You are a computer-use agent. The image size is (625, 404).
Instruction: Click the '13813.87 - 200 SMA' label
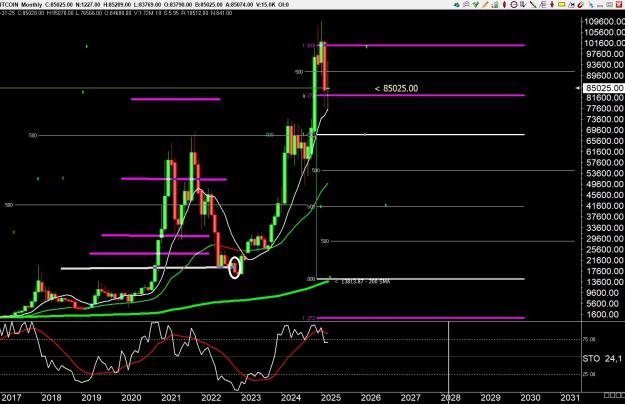(363, 281)
